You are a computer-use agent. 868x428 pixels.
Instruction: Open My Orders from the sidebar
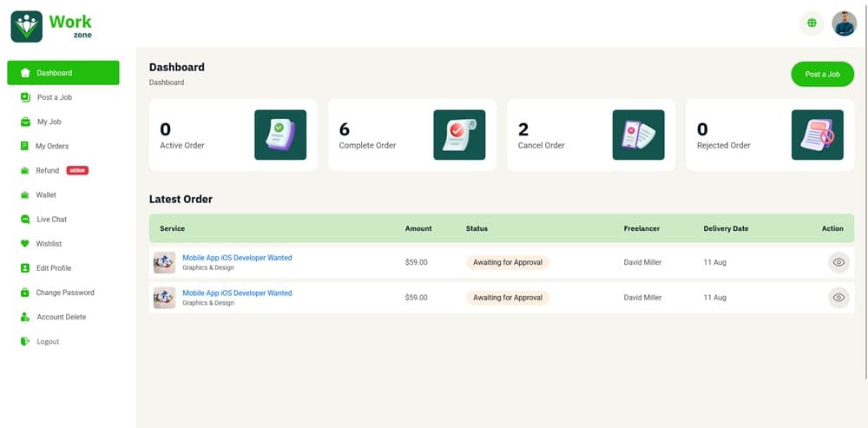pyautogui.click(x=52, y=146)
